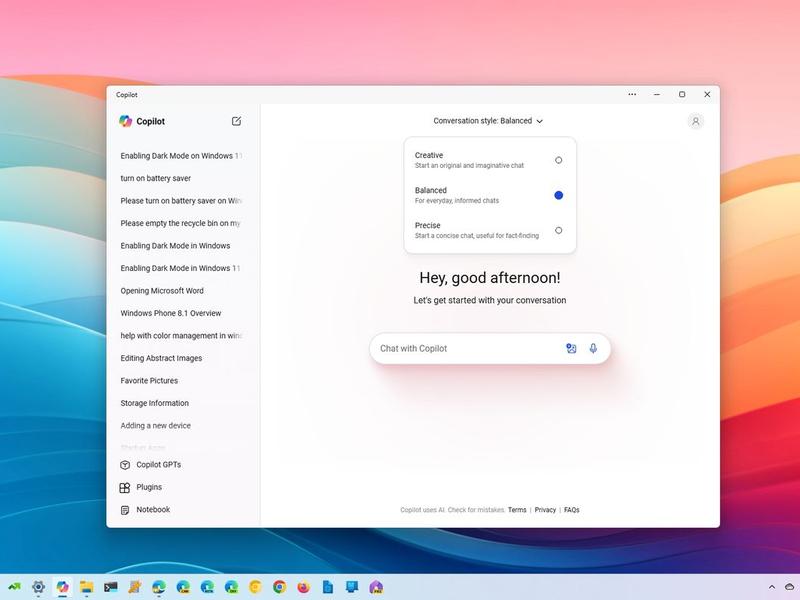Open the chat starting 'turn on battery saver'
The height and width of the screenshot is (600, 800).
point(156,178)
